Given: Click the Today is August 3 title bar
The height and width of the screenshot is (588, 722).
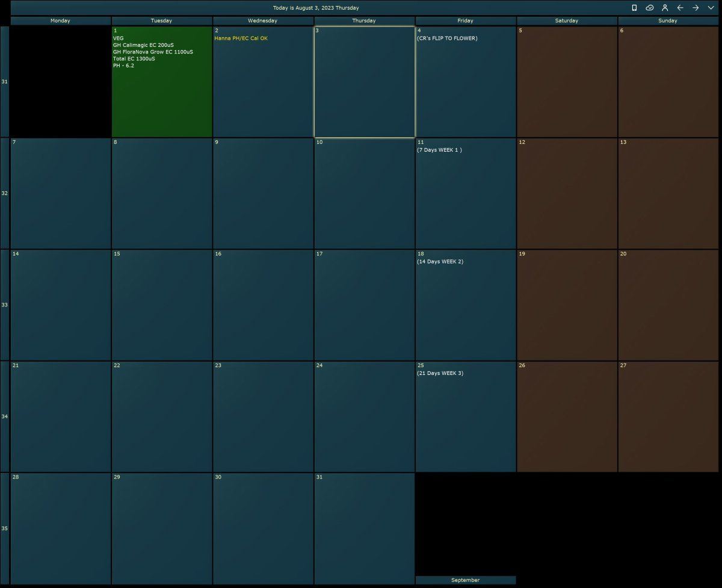Looking at the screenshot, I should tap(316, 8).
